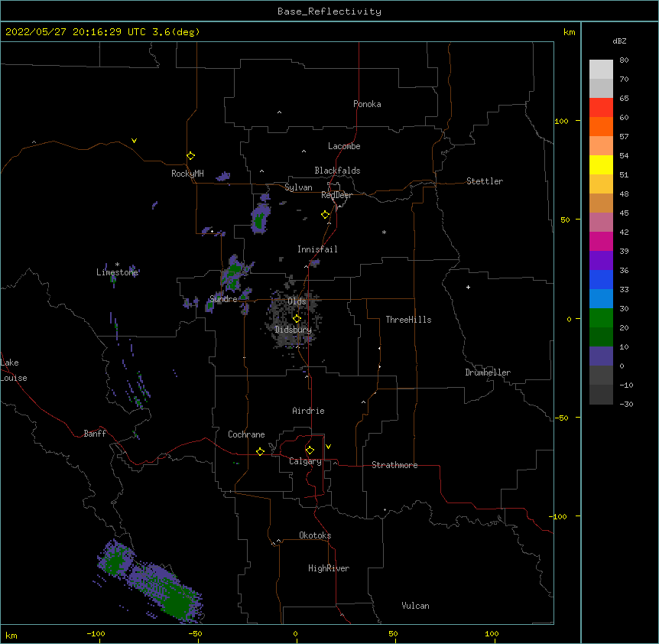Select the yellow diamond radar site marker between Olds and Didsbury
This screenshot has height=644, width=659.
[x=297, y=319]
